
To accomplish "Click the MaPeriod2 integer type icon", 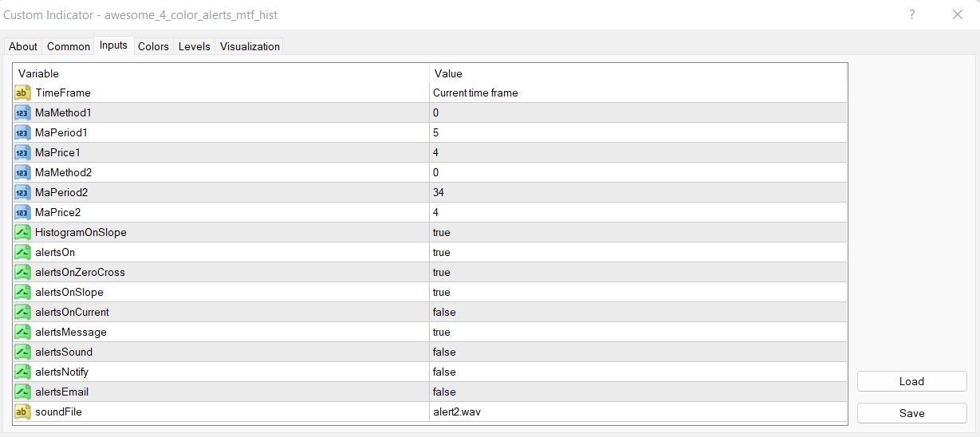I will click(22, 193).
